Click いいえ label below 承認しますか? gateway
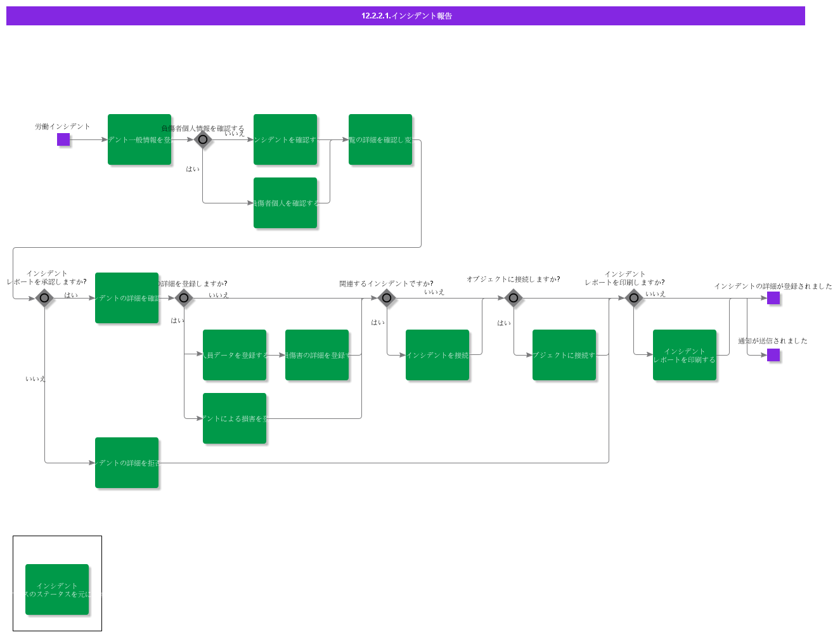Image resolution: width=840 pixels, height=637 pixels. (x=36, y=379)
